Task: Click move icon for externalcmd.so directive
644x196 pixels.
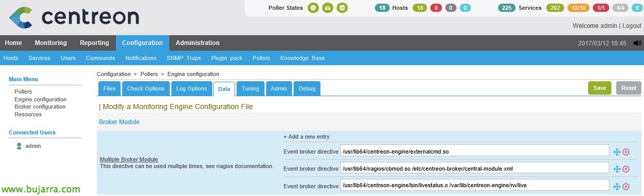Action: tap(617, 152)
